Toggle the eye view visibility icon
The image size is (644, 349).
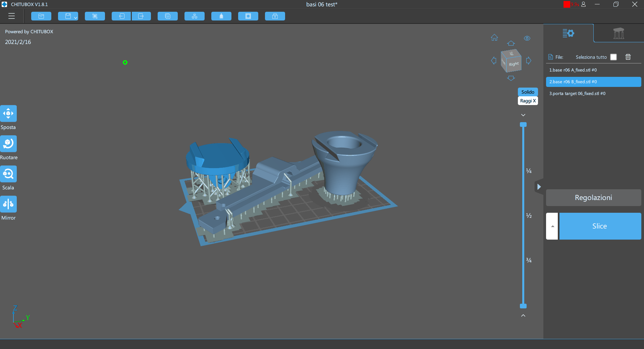(527, 38)
